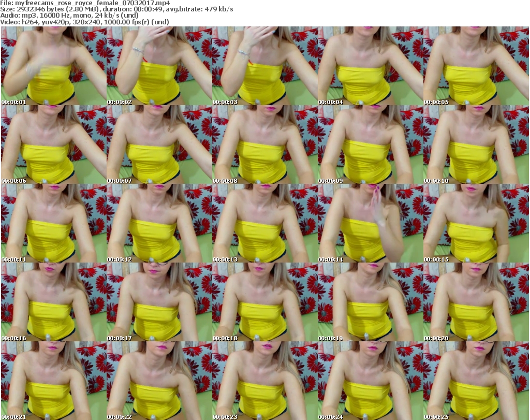The width and height of the screenshot is (530, 420).
Task: Select the thumbnail stamped 00:00:03
Action: tap(264, 66)
